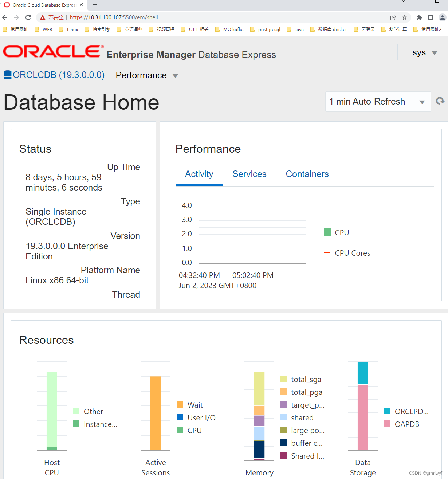Click the CPU legend swatch in Performance chart

click(x=327, y=232)
